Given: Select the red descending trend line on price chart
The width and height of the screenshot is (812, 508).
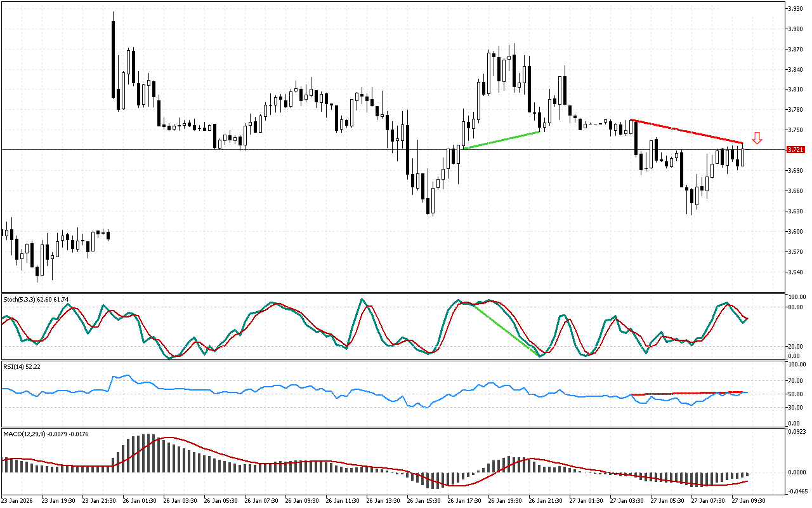Looking at the screenshot, I should (686, 131).
